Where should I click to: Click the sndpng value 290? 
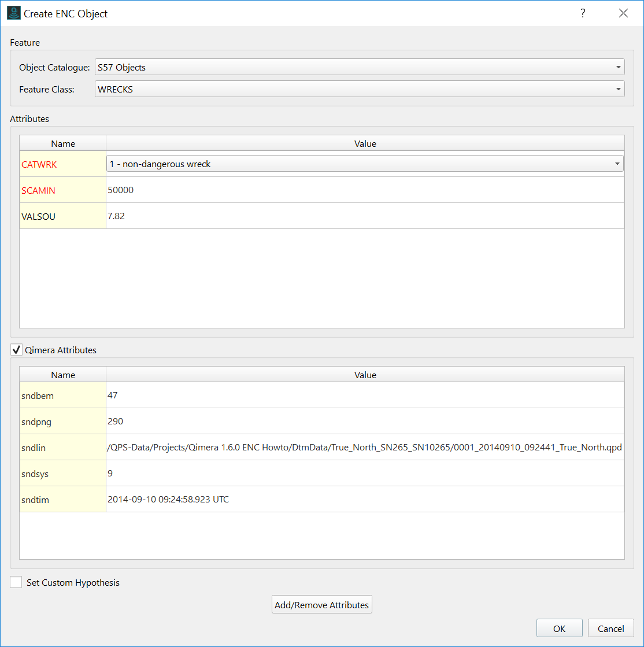[x=365, y=422]
